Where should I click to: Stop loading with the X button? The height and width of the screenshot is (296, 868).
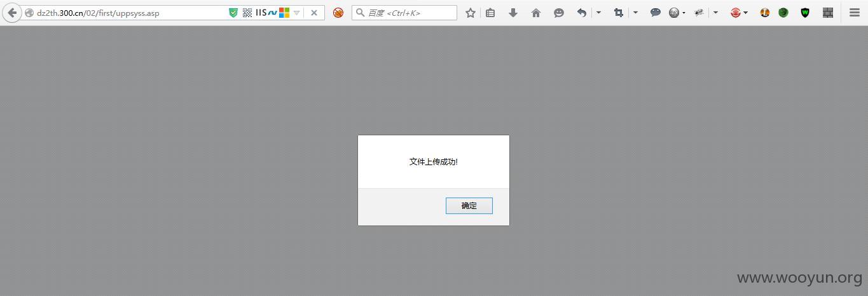pos(314,13)
